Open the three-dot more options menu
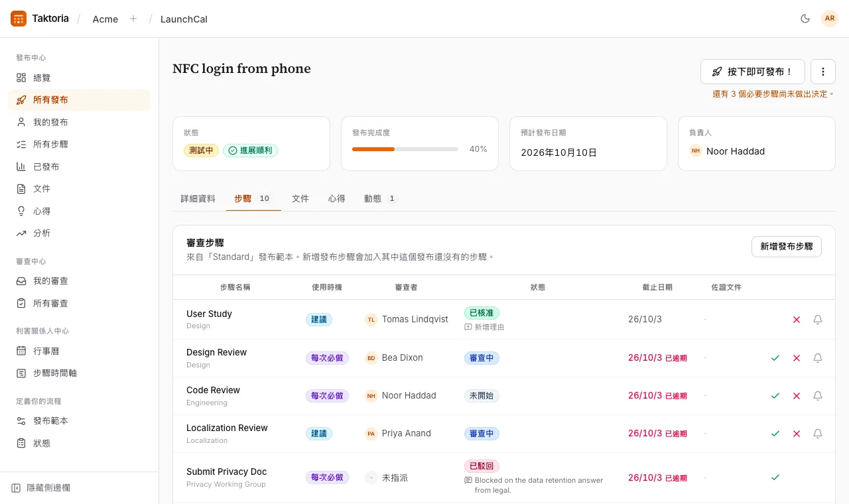Viewport: 849px width, 504px height. click(x=823, y=72)
